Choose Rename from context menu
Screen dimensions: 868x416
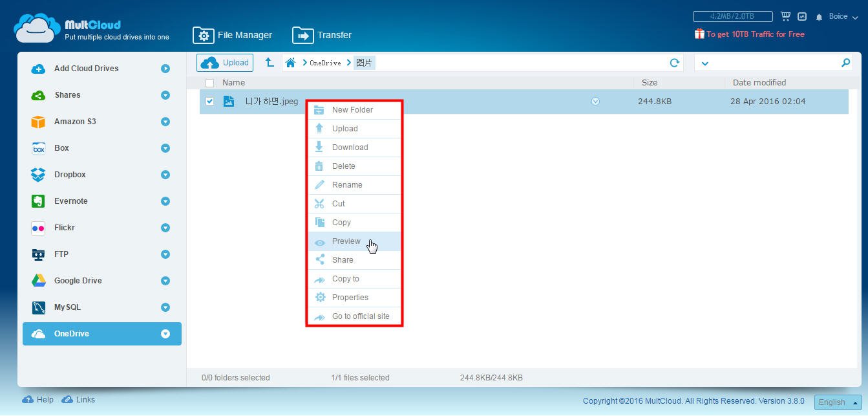(x=354, y=185)
